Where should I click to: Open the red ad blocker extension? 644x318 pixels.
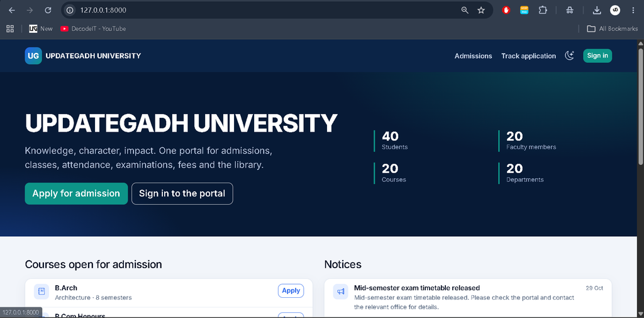(x=506, y=10)
